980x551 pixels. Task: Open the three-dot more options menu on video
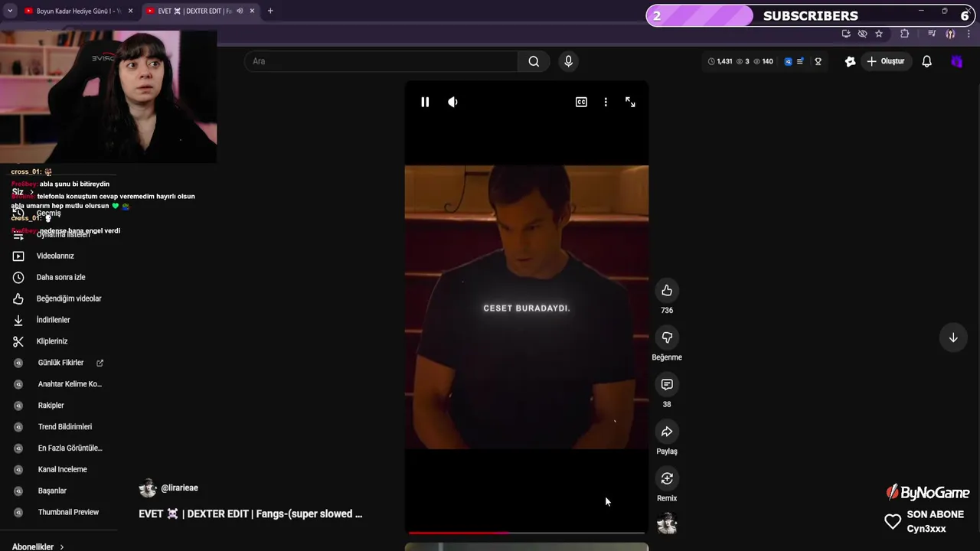coord(606,102)
